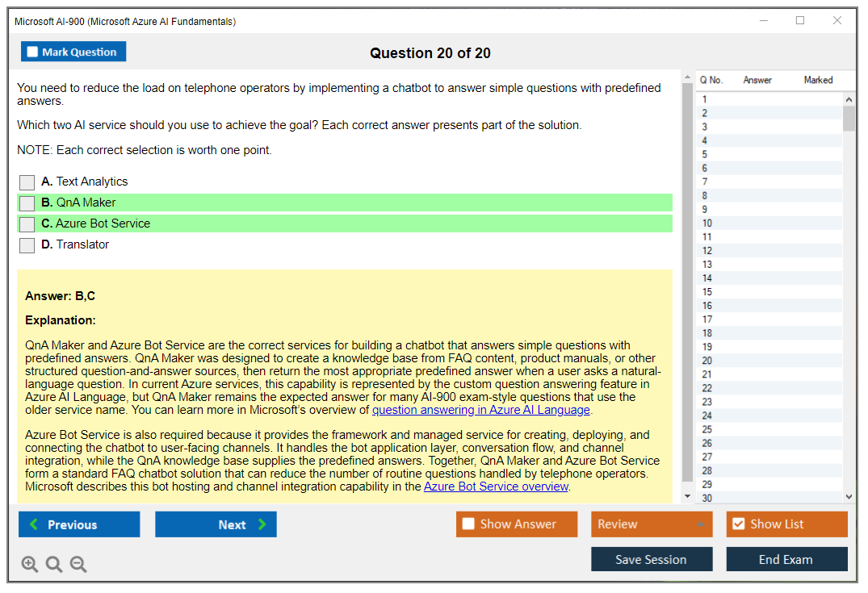
Task: Click the question pane vertical scrollbar thumb
Action: pos(687,282)
